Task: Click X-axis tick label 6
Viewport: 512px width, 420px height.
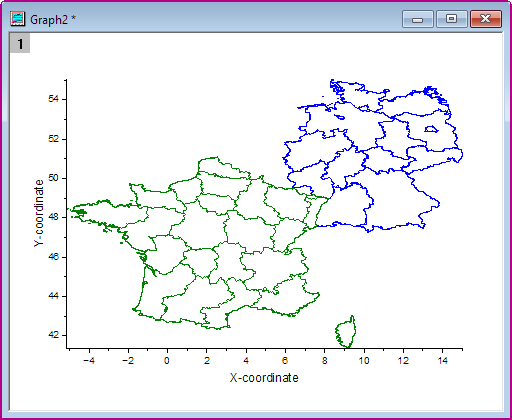Action: point(285,361)
